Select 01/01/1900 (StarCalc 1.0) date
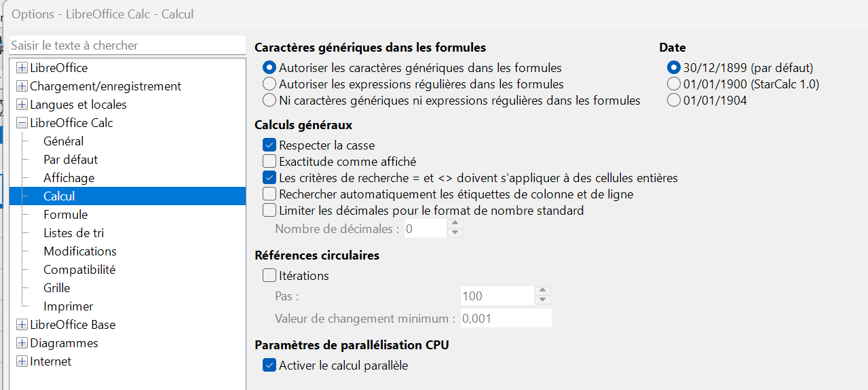868x390 pixels. point(674,84)
